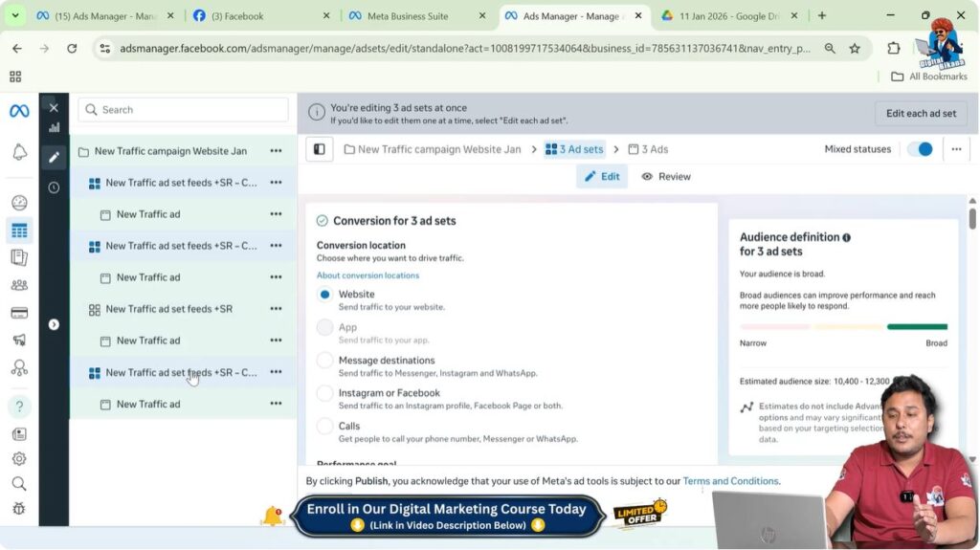Open the Terms and Conditions link

point(730,481)
